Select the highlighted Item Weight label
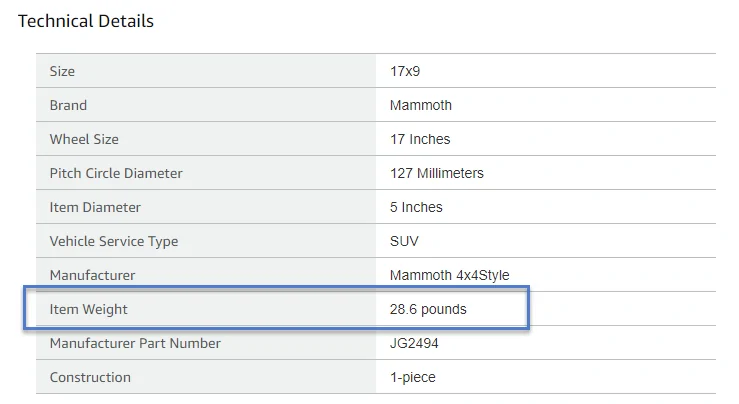Image resolution: width=739 pixels, height=404 pixels. 89,309
